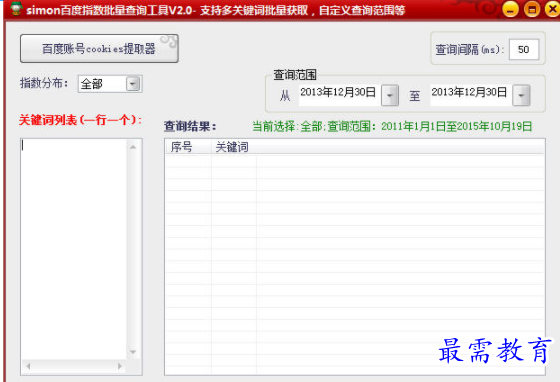
Task: Sort by the 关键词 column header
Action: pos(234,147)
